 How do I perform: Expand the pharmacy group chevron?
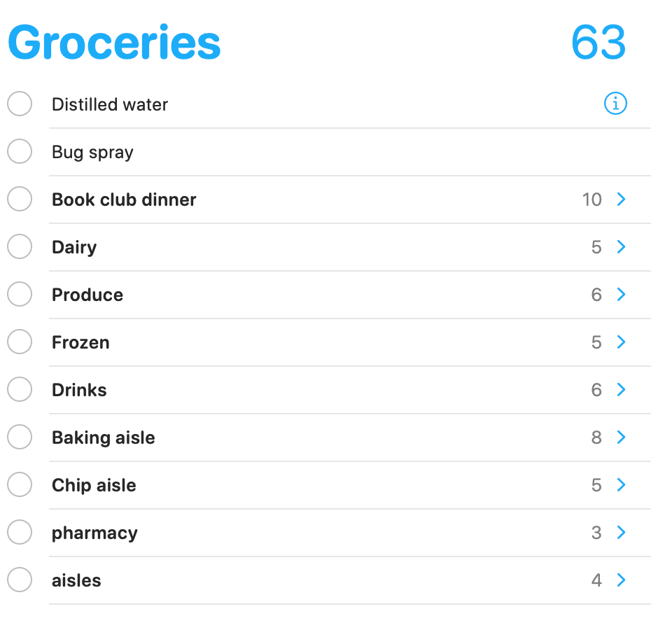click(621, 533)
